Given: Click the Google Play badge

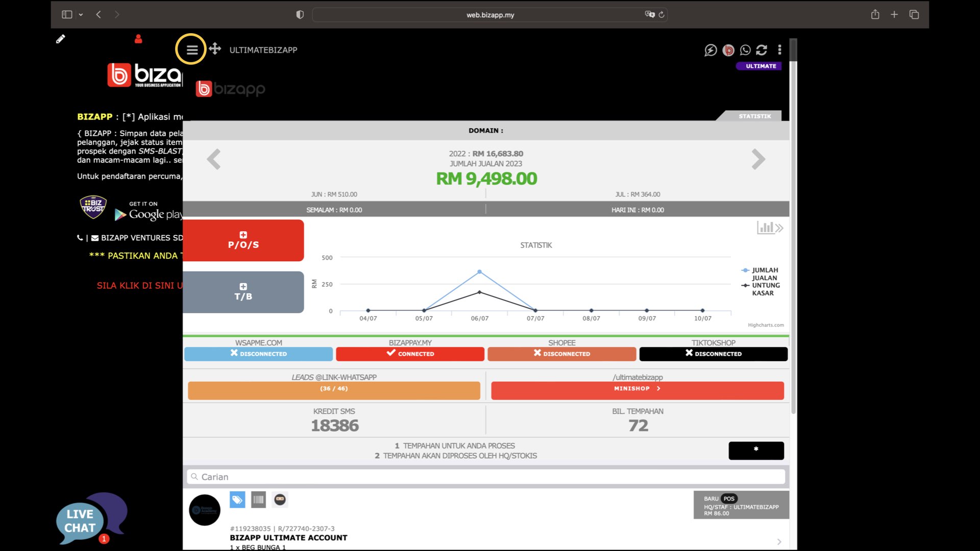Looking at the screenshot, I should click(x=149, y=211).
